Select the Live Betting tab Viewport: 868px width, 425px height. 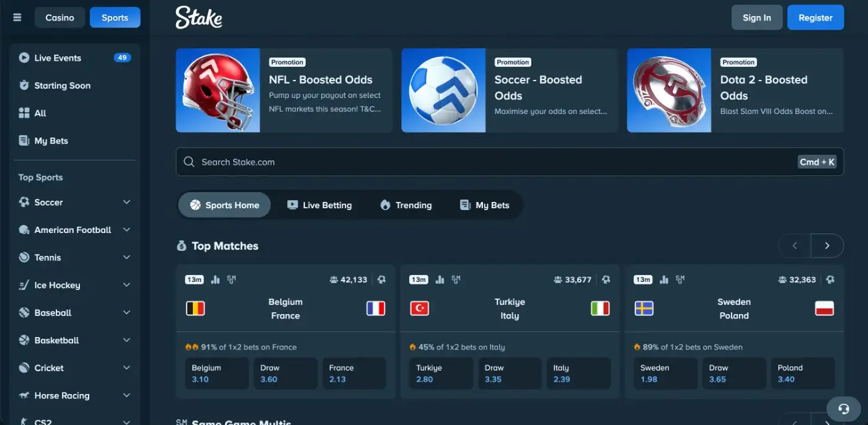[319, 205]
